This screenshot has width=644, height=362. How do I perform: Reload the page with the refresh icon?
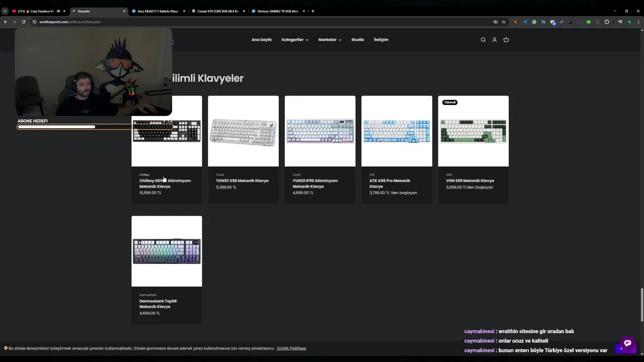click(24, 22)
